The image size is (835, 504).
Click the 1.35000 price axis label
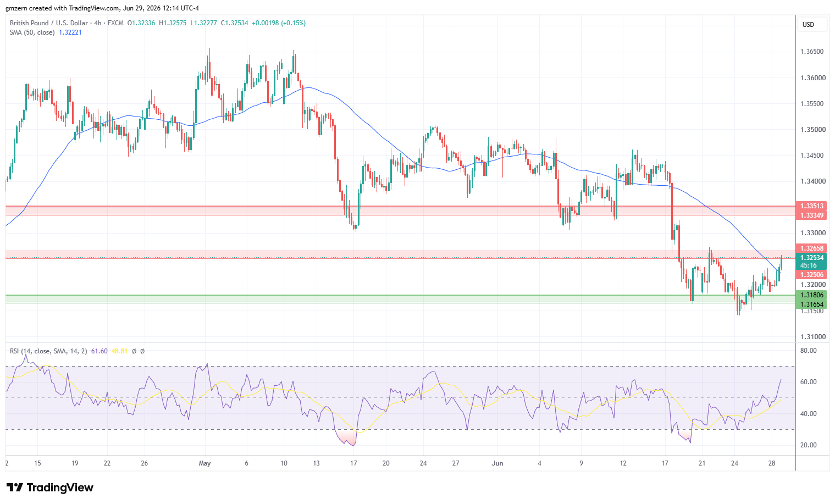click(x=813, y=130)
